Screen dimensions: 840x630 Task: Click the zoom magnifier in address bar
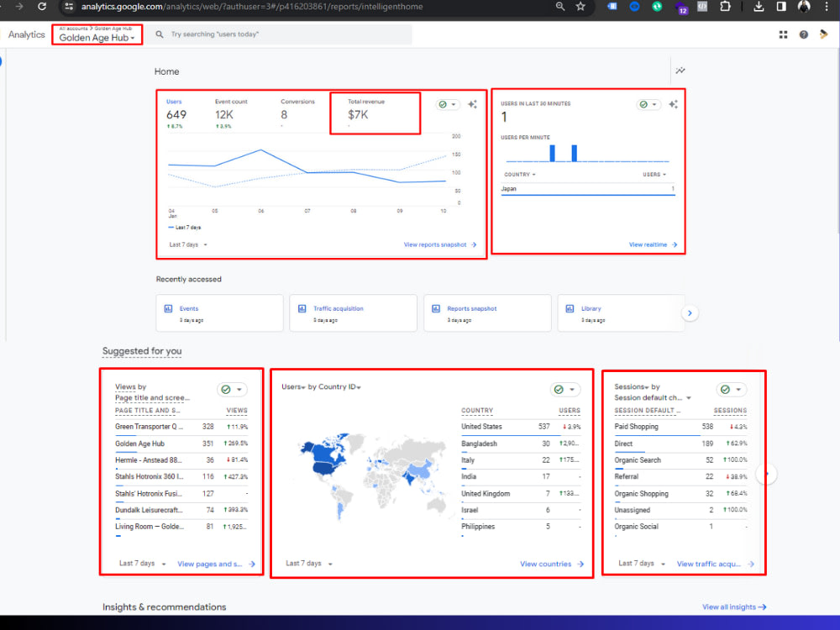coord(559,7)
